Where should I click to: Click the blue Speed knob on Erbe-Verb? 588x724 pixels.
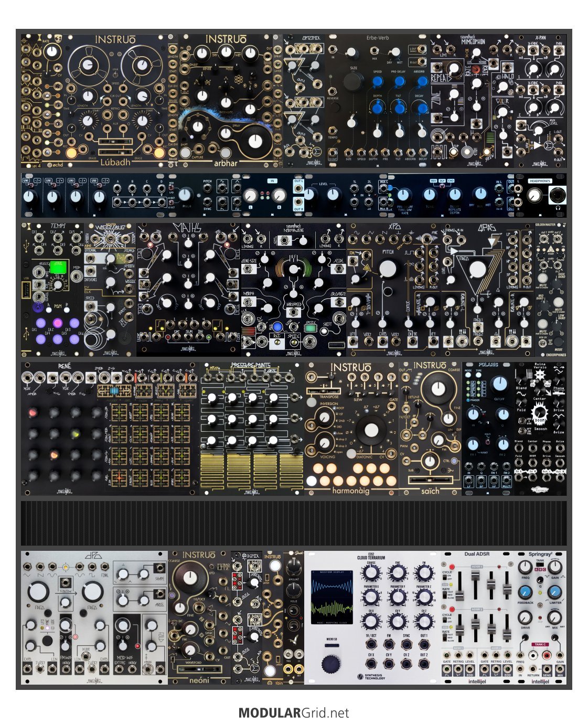pos(377,82)
